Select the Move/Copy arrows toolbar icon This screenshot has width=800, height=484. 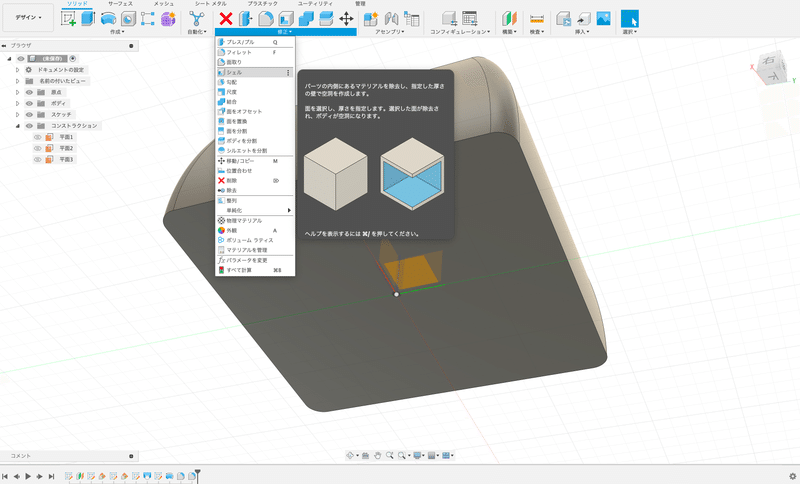pyautogui.click(x=346, y=19)
